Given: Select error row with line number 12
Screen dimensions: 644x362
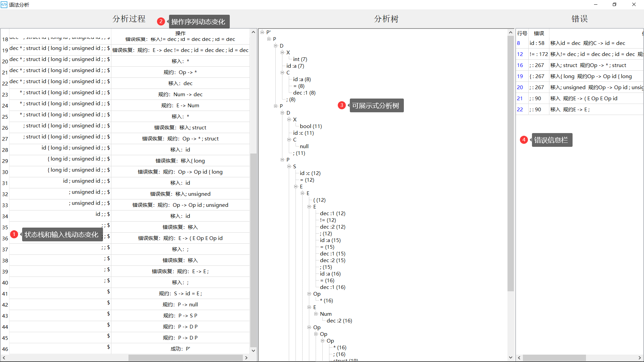Looking at the screenshot, I should coord(579,54).
